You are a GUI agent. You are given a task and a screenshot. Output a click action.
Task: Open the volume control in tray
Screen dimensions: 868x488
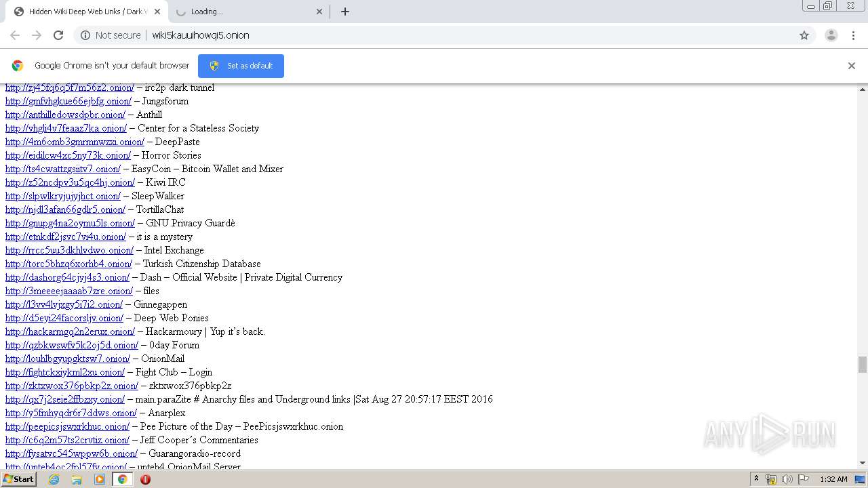[x=787, y=479]
